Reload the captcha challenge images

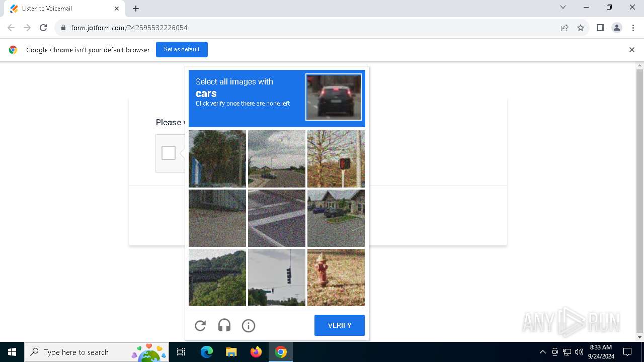[x=200, y=326]
